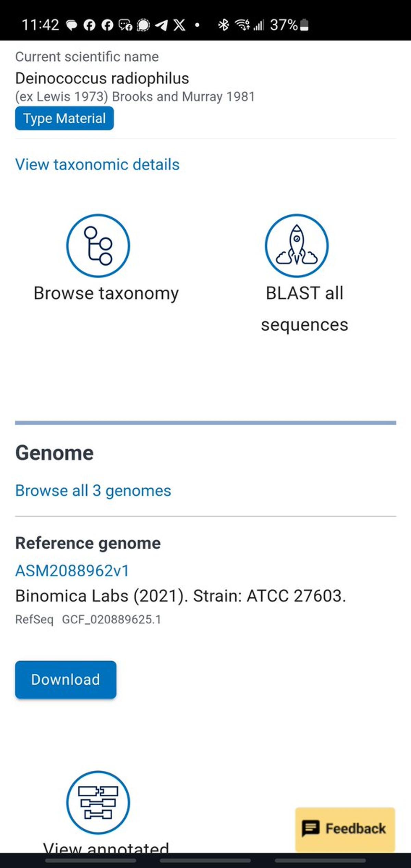Image resolution: width=411 pixels, height=868 pixels.
Task: Open the Browse taxonomy tree icon
Action: coord(98,246)
